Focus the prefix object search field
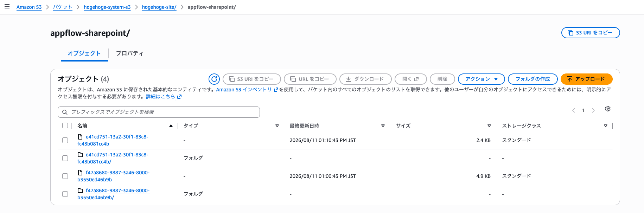 coord(159,112)
